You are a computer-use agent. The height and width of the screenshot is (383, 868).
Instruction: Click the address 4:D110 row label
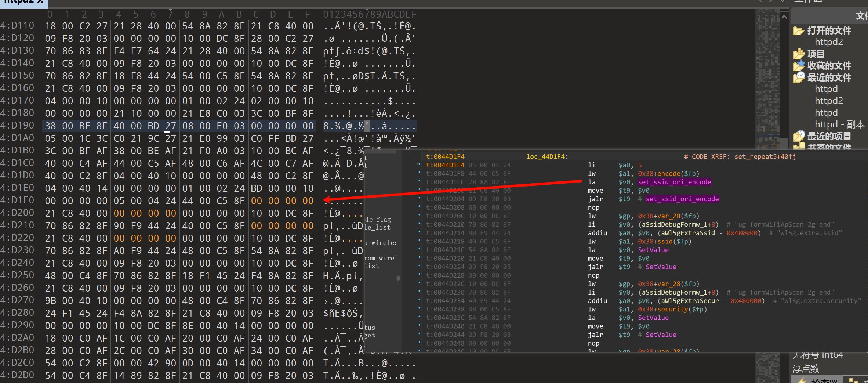tap(17, 26)
